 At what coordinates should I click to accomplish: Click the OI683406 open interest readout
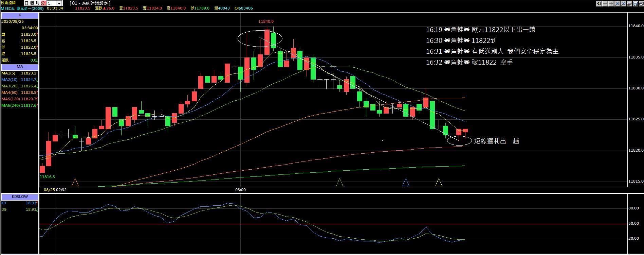pos(244,8)
